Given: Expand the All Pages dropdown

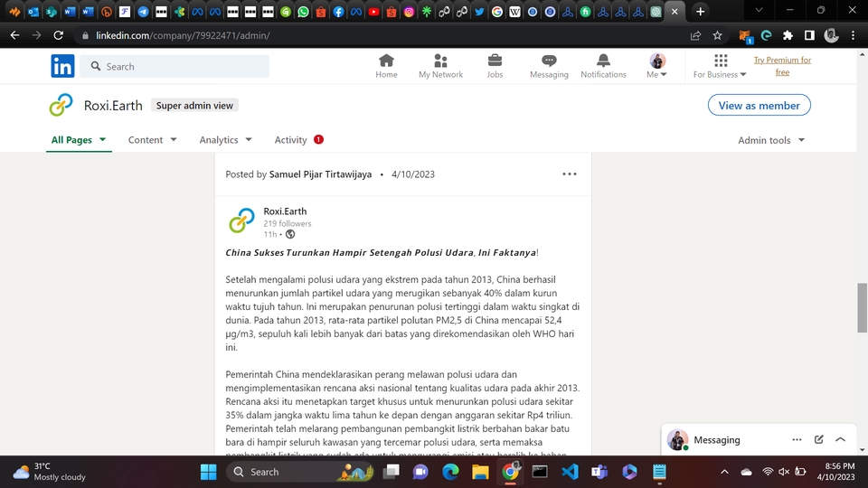Looking at the screenshot, I should pyautogui.click(x=79, y=140).
